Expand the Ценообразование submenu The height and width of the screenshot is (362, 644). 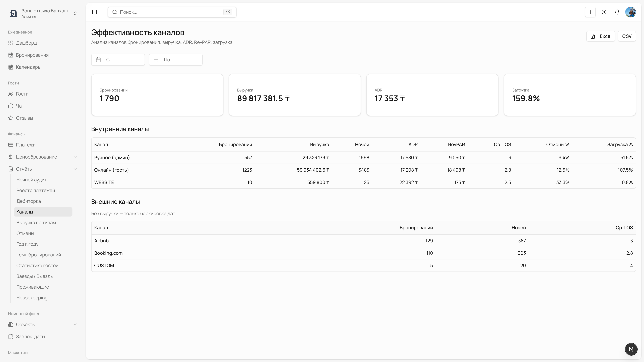(x=75, y=157)
